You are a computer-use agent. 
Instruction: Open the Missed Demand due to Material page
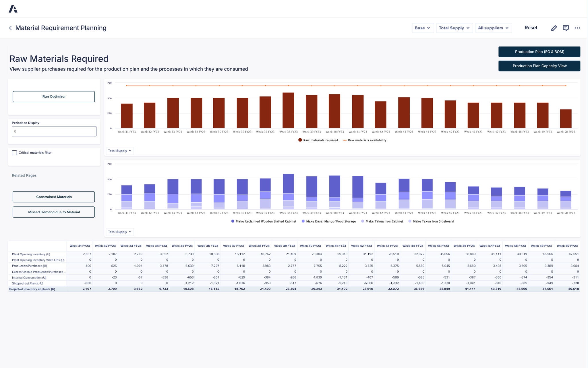(53, 212)
